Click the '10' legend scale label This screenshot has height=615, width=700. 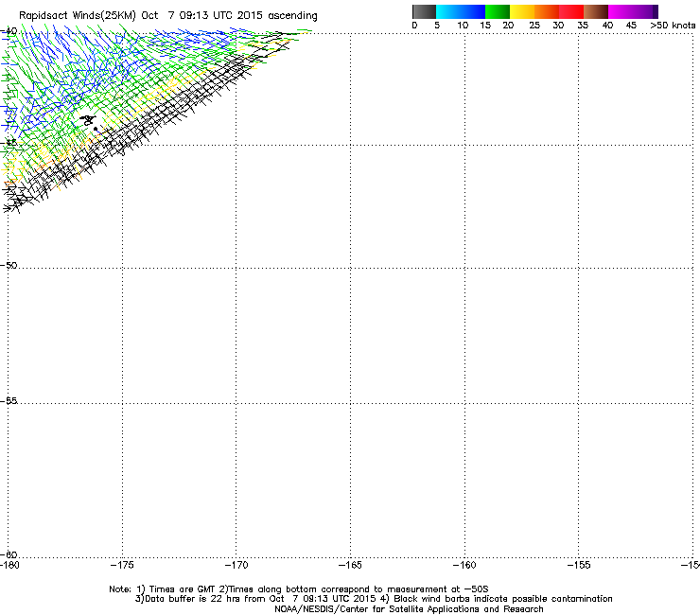click(463, 26)
